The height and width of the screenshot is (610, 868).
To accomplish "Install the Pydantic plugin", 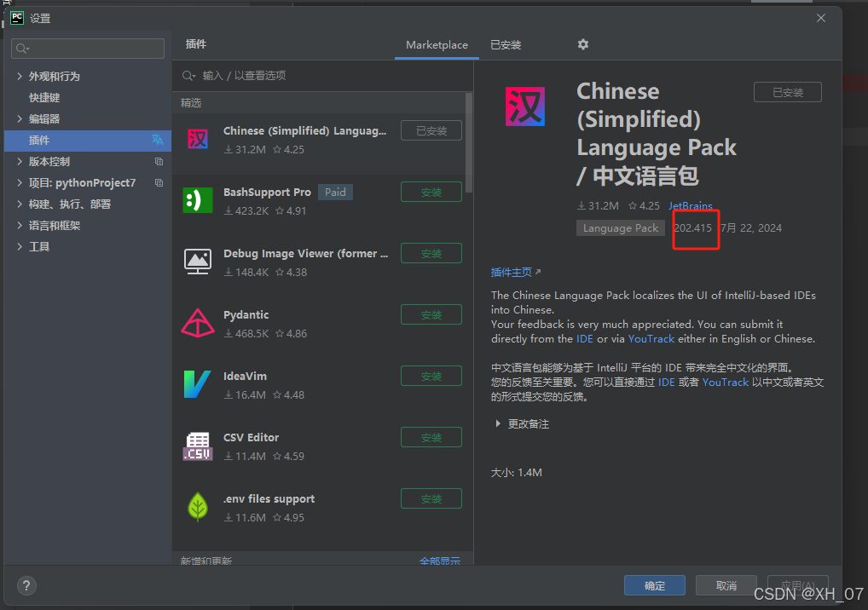I will [x=431, y=314].
